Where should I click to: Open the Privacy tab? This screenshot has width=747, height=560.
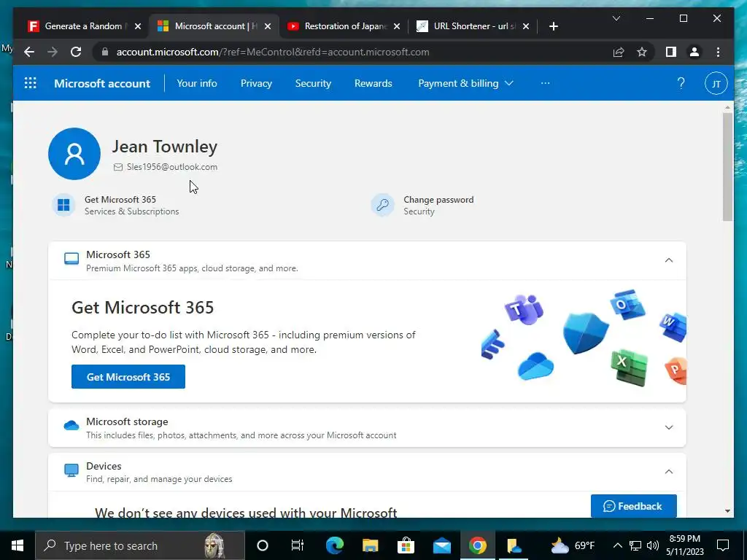(256, 83)
